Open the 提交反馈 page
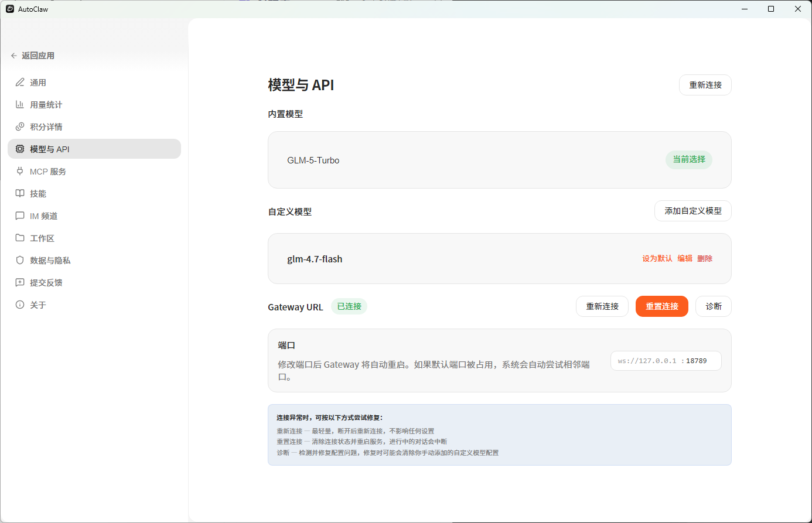 click(94, 283)
